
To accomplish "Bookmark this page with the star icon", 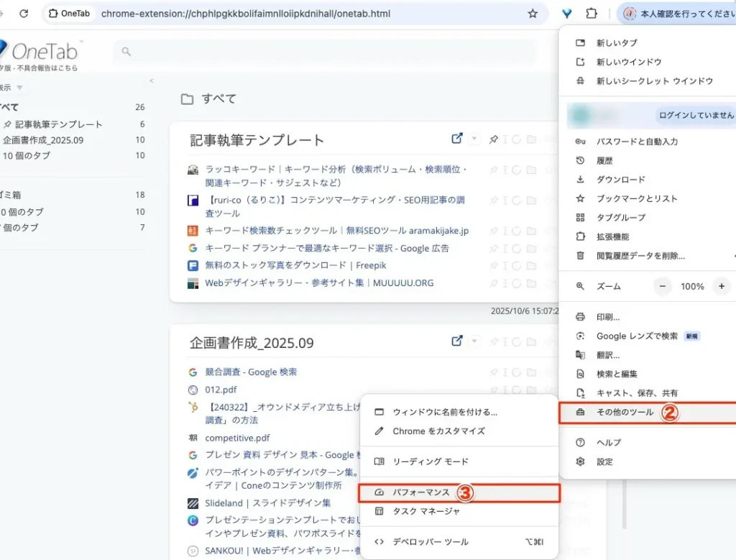I will tap(533, 14).
